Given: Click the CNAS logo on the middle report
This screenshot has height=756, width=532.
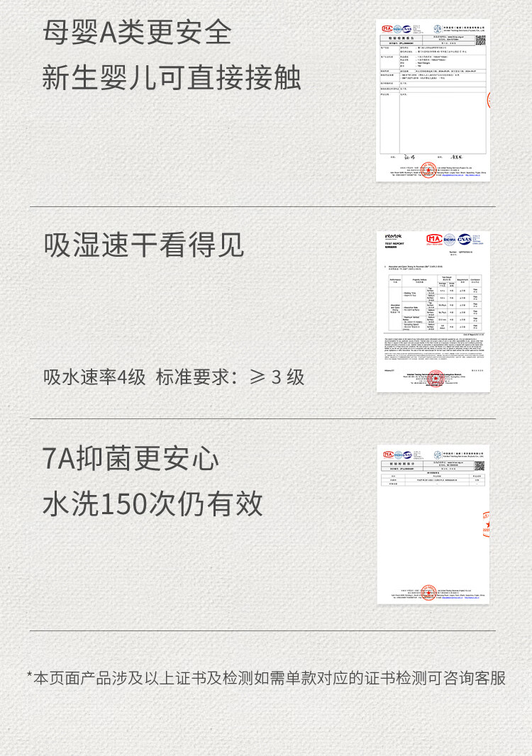Looking at the screenshot, I should (x=465, y=238).
